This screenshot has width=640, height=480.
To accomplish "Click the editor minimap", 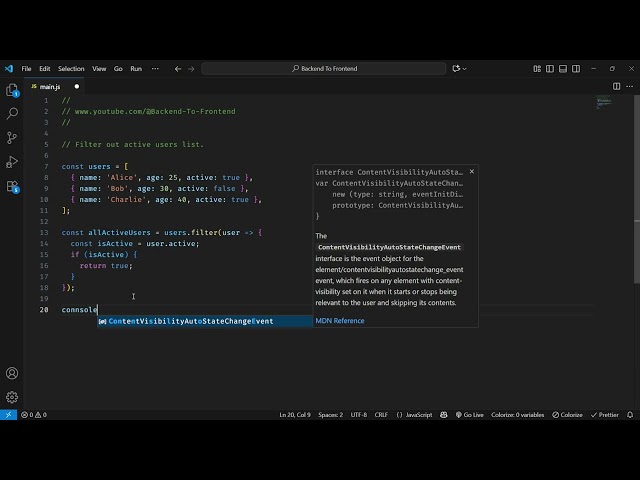I will (x=604, y=103).
